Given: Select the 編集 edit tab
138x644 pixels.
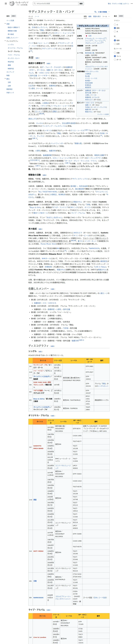Looking at the screenshot, I should [x=90, y=17].
